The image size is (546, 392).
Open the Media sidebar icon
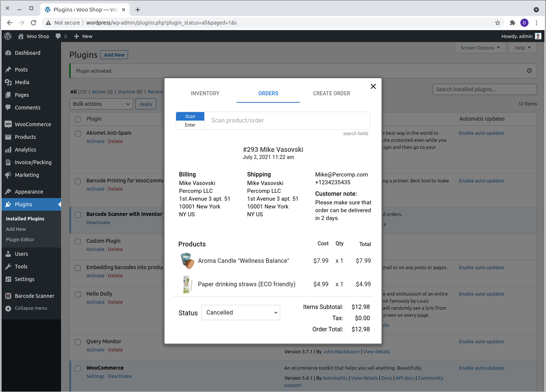[x=8, y=82]
